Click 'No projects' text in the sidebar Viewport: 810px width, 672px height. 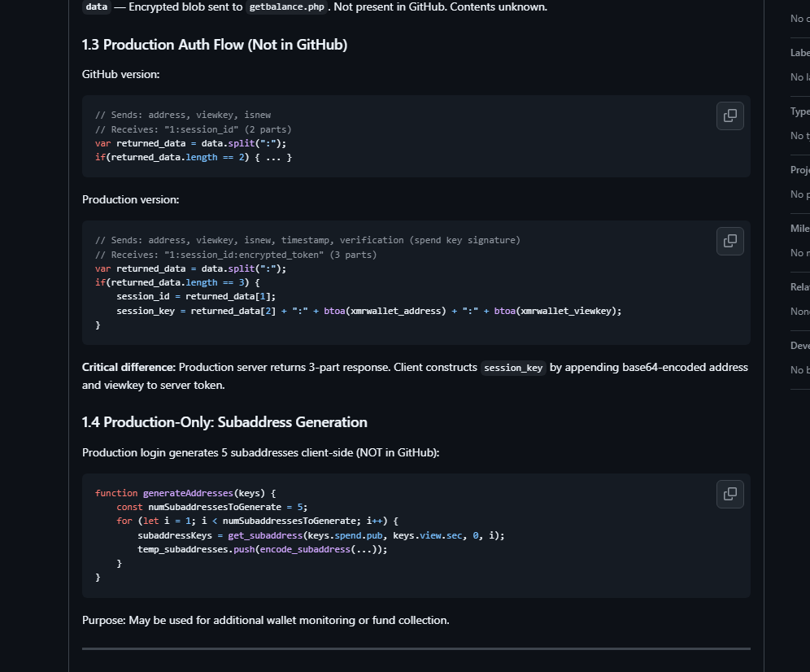[799, 194]
